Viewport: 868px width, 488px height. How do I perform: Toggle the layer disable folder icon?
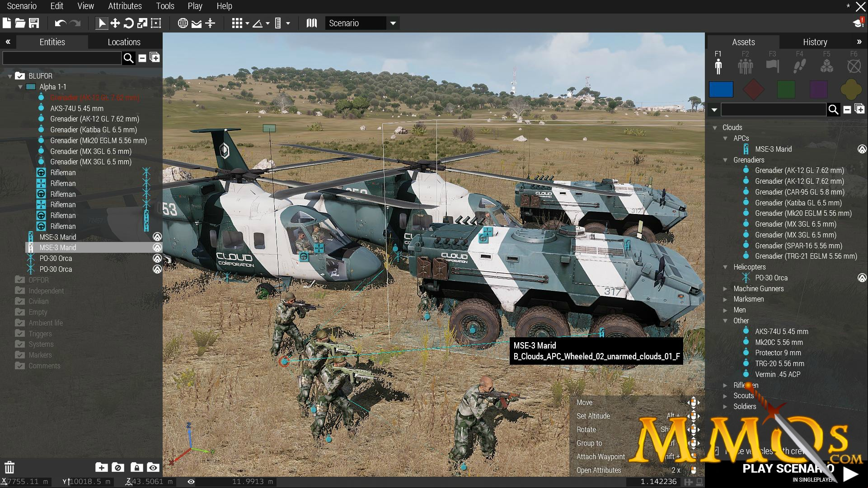(x=118, y=467)
